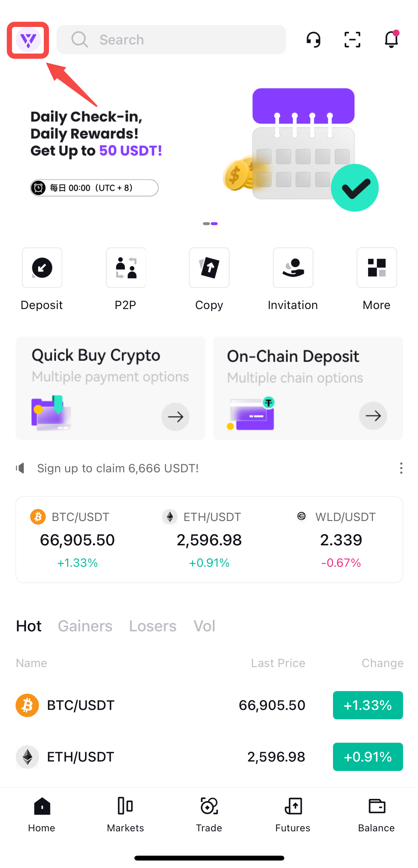
Task: Open Futures in bottom navigation
Action: [293, 815]
